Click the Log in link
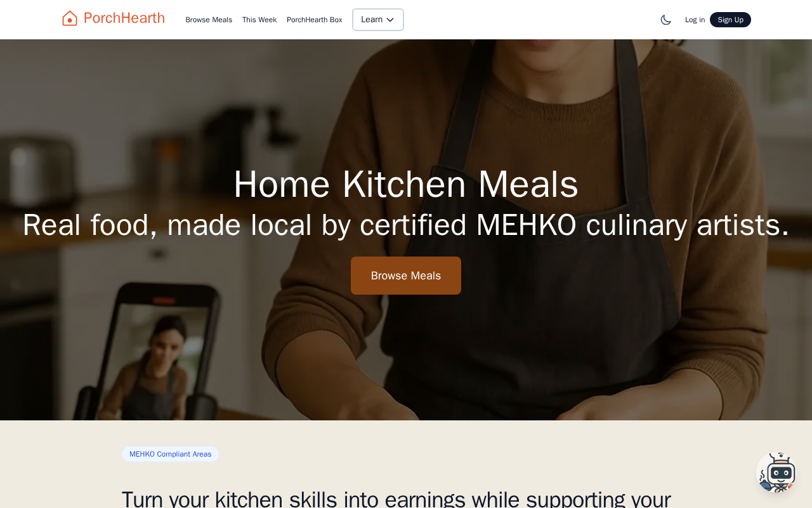The image size is (812, 508). (695, 20)
